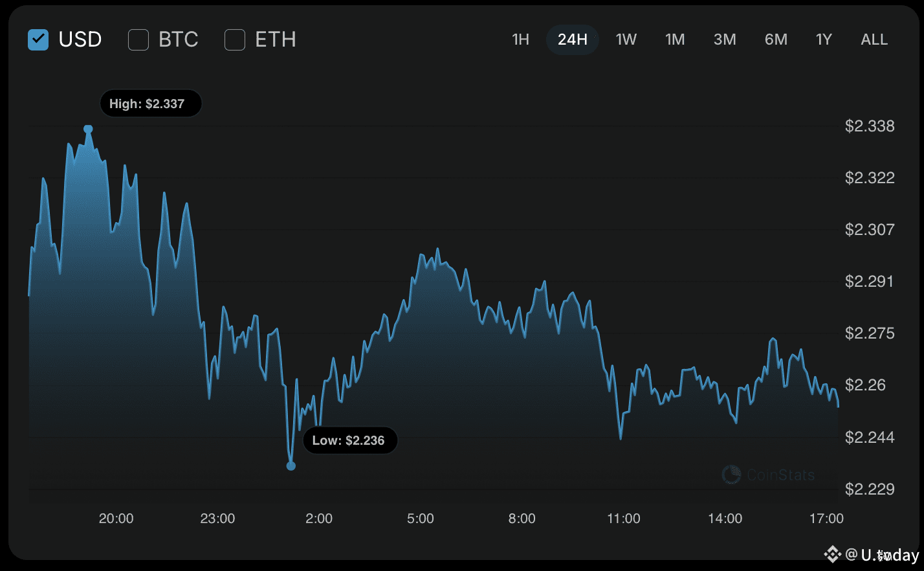Screen dimensions: 924x571
Task: Select the blue high point marker on the chart
Action: (89, 128)
